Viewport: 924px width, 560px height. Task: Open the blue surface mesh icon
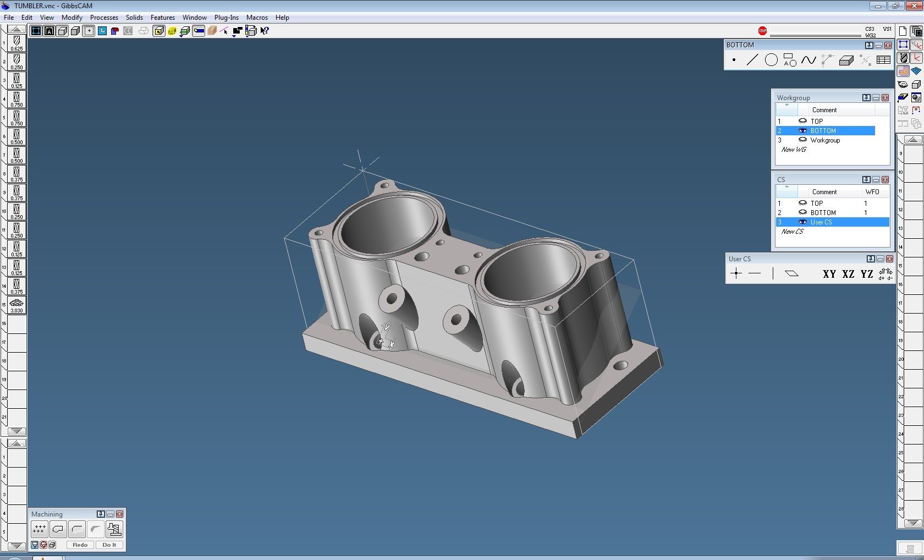[x=916, y=71]
